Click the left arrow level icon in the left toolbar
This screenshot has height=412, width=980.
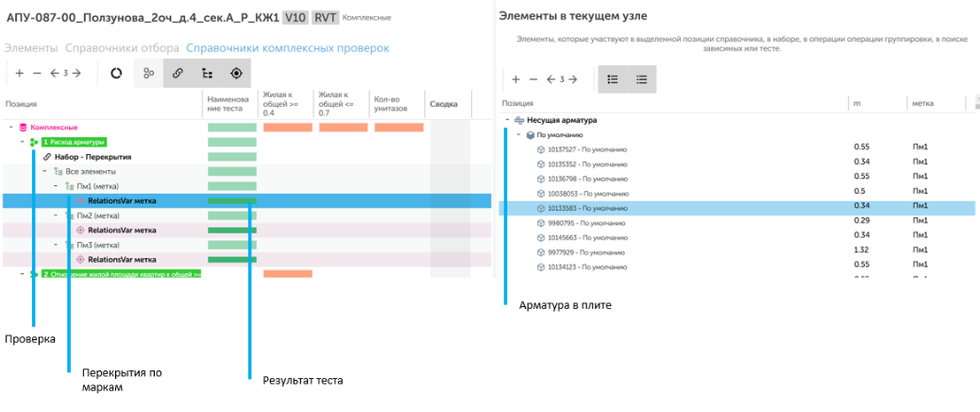click(55, 73)
